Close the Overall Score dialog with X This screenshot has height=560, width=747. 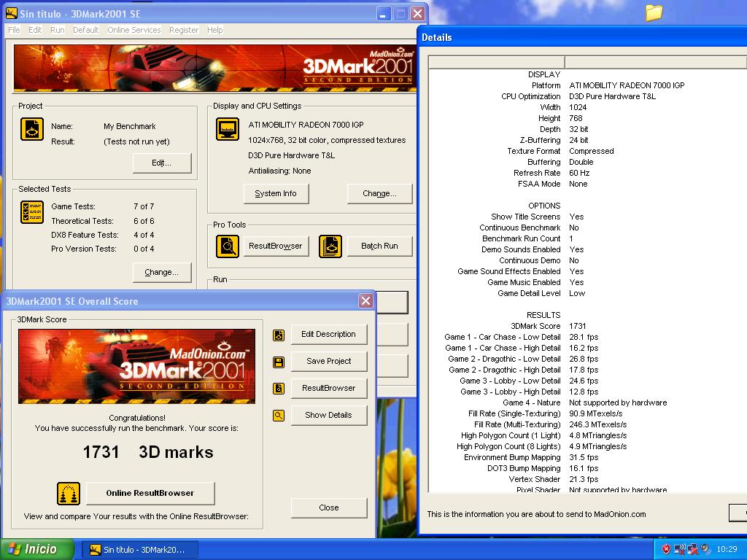point(365,301)
